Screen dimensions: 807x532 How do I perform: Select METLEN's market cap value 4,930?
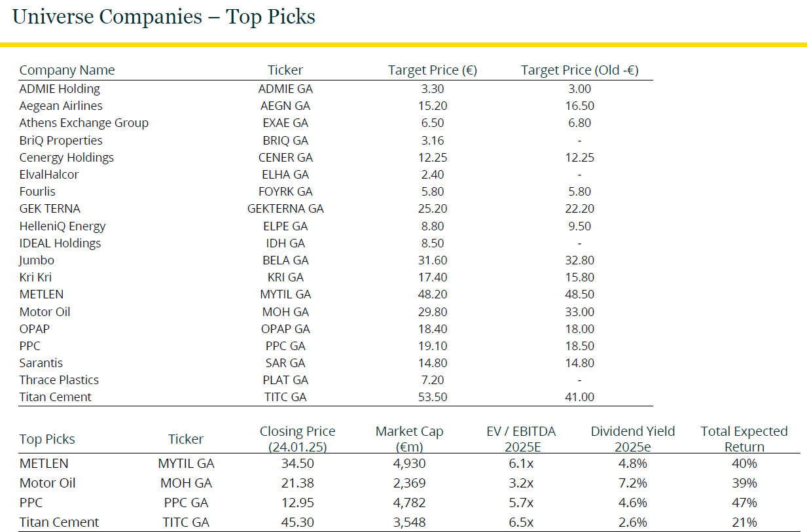click(409, 464)
